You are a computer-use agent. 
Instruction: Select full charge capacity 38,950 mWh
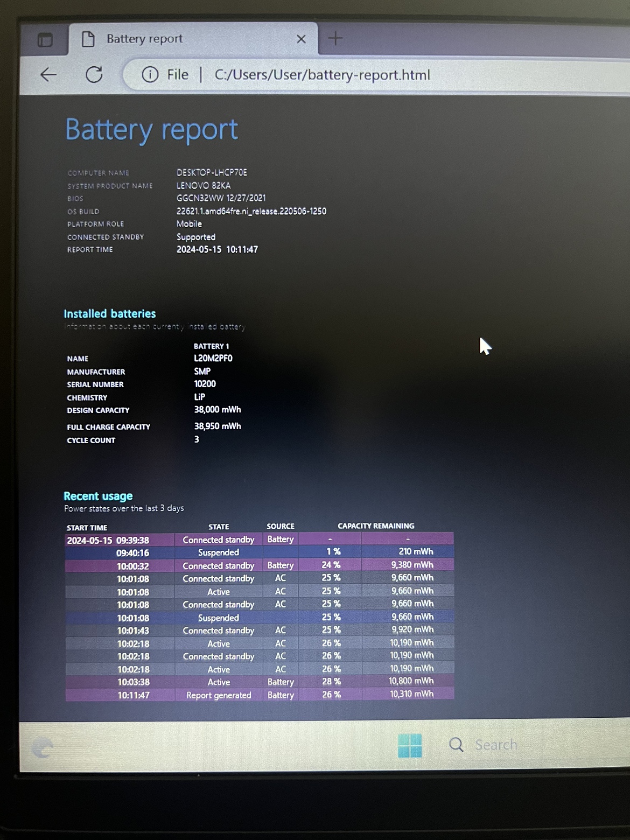(x=218, y=426)
